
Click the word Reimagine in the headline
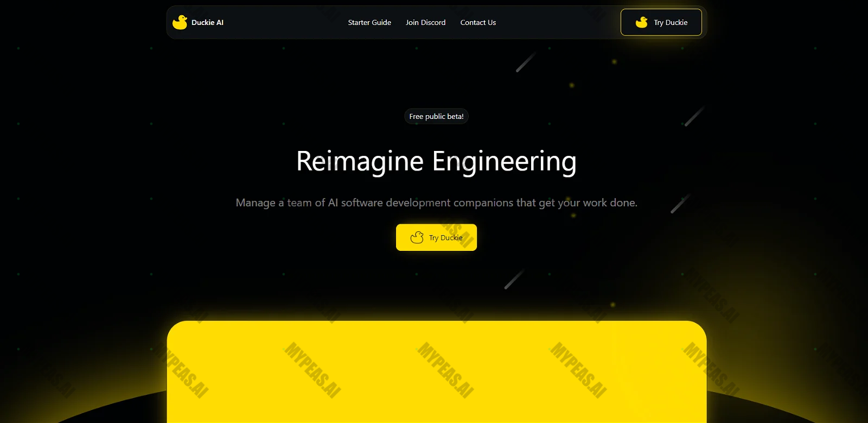[x=360, y=161]
